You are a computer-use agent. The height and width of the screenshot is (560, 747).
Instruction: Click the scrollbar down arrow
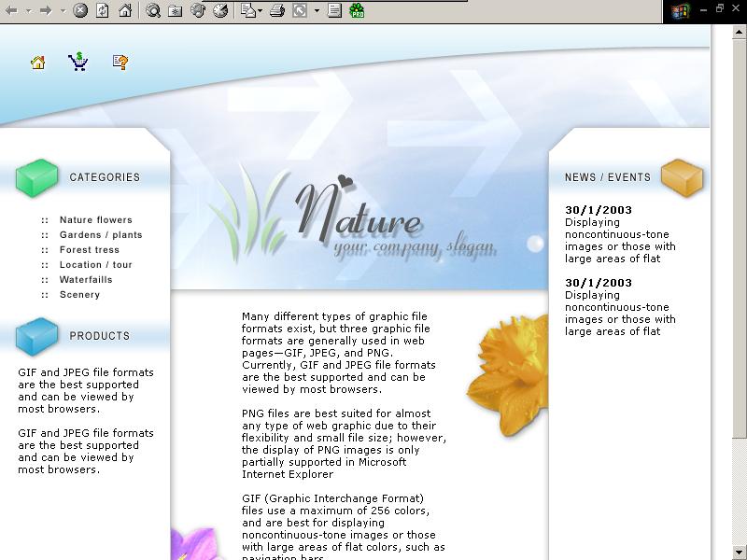(739, 553)
